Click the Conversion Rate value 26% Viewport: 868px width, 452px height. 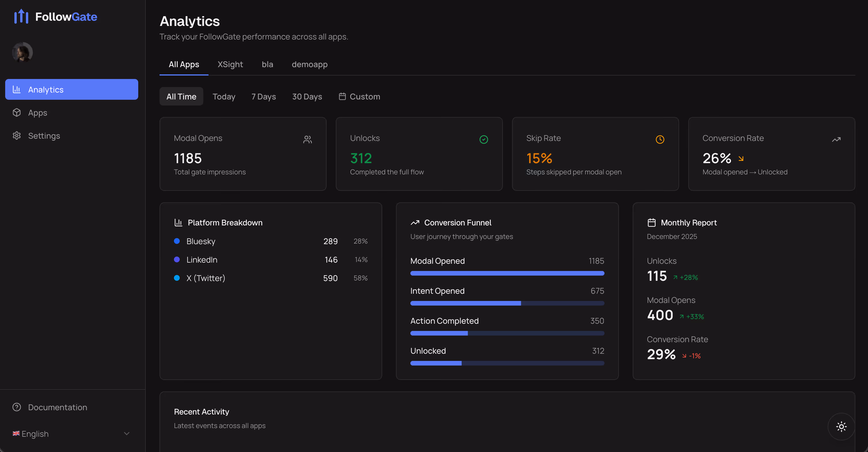717,158
